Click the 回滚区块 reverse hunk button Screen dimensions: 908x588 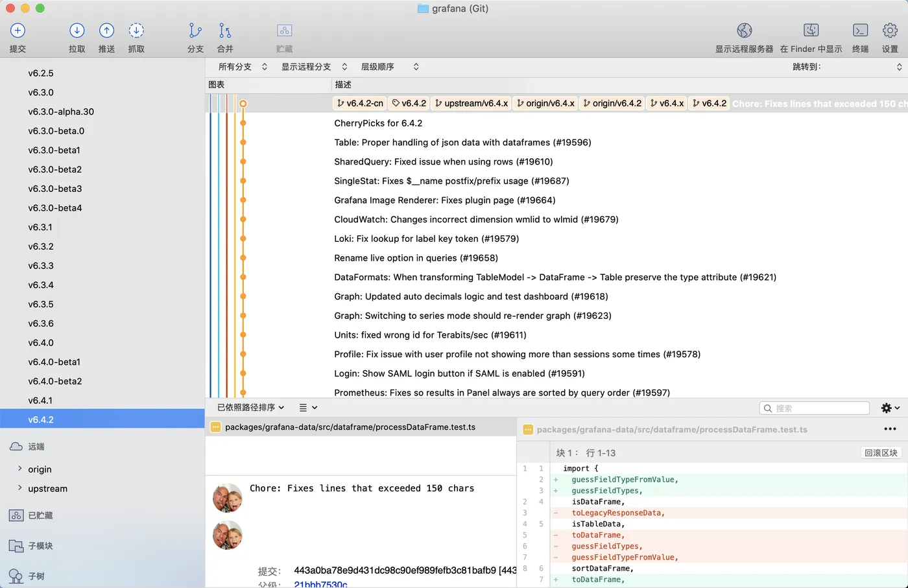point(881,453)
